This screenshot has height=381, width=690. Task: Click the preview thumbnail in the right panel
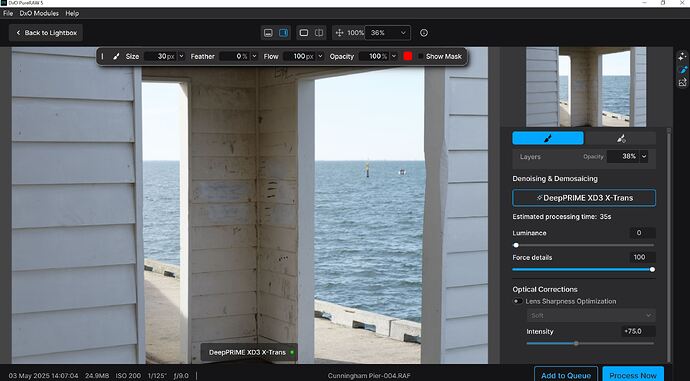586,87
